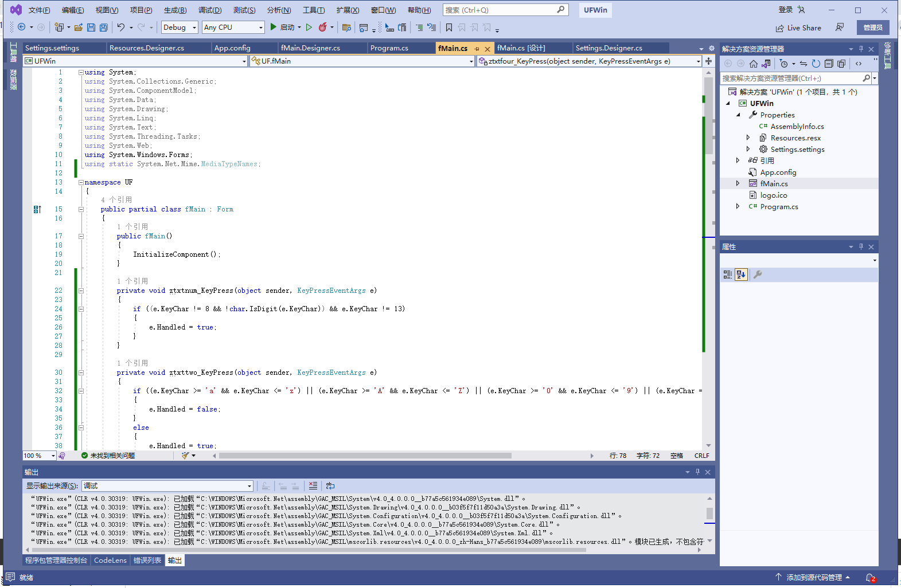The width and height of the screenshot is (901, 588).
Task: Undo the last edit using the toolbar arrow
Action: 120,27
